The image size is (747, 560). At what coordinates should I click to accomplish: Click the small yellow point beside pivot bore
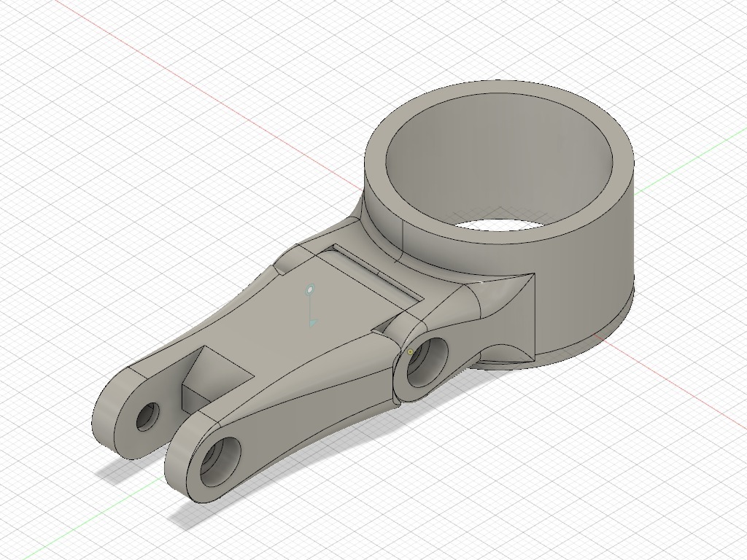pos(410,352)
